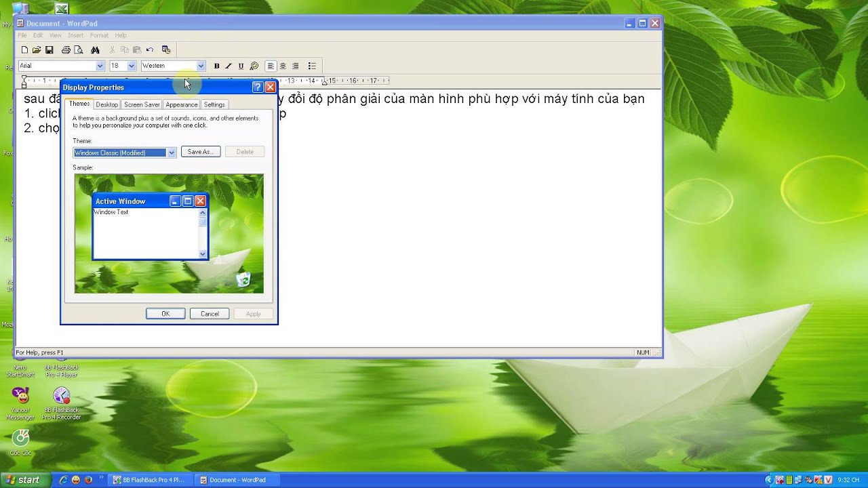Select the Find (binoculars) toolbar icon
The width and height of the screenshot is (868, 488).
[95, 49]
